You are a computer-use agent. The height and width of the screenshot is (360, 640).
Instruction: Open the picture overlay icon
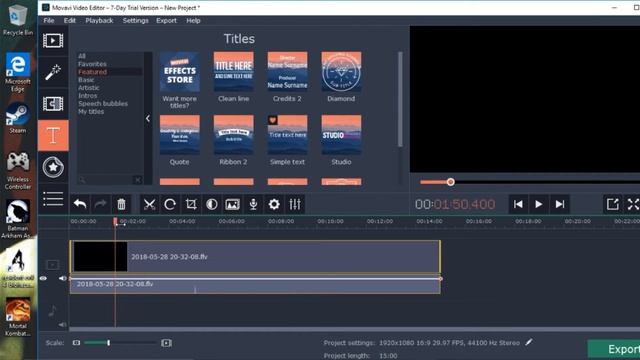tap(232, 204)
